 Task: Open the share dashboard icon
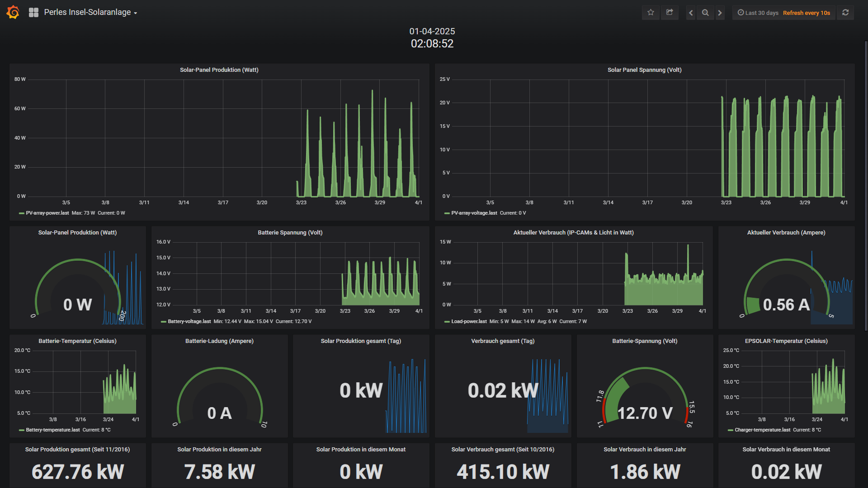coord(670,13)
